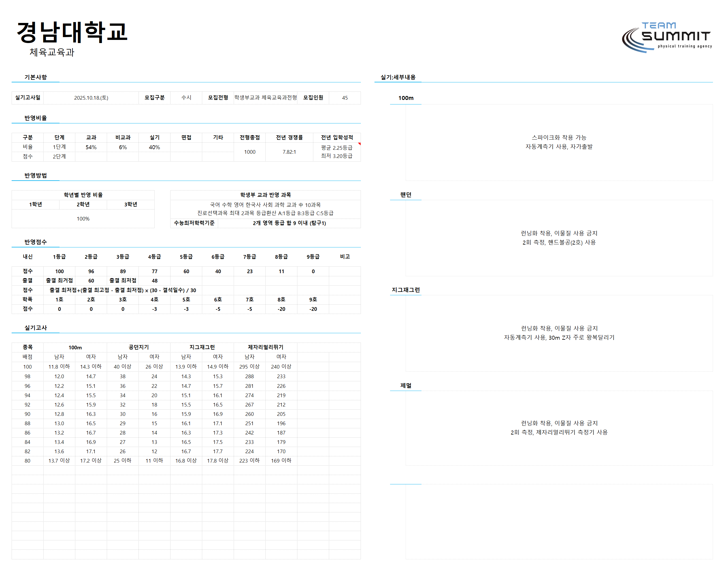Image resolution: width=728 pixels, height=569 pixels.
Task: Click 30m Z자 주로 왕복달리기 note
Action: pyautogui.click(x=581, y=337)
